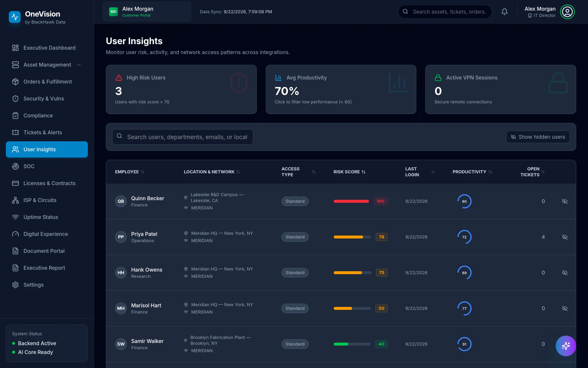Open the user profile avatar icon
588x368 pixels.
[x=567, y=12]
